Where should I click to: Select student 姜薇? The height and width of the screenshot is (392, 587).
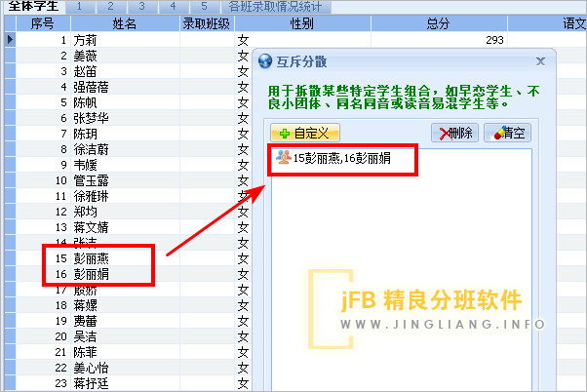[85, 56]
